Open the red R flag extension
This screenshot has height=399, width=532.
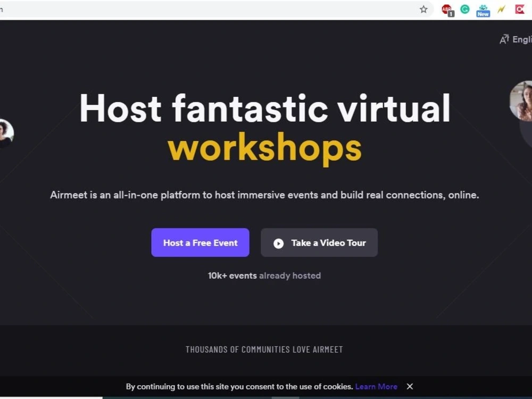coord(520,9)
